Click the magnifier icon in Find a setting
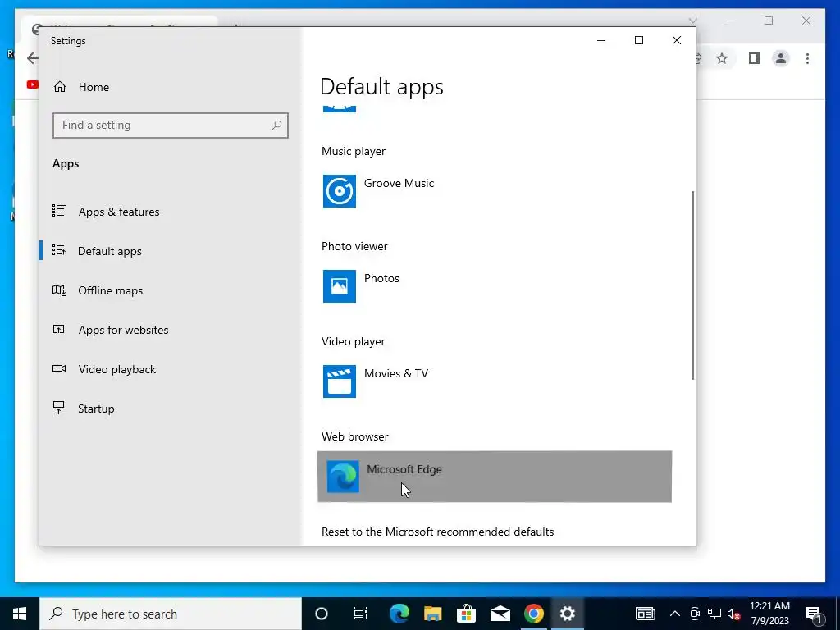Viewport: 840px width, 630px height. [276, 126]
